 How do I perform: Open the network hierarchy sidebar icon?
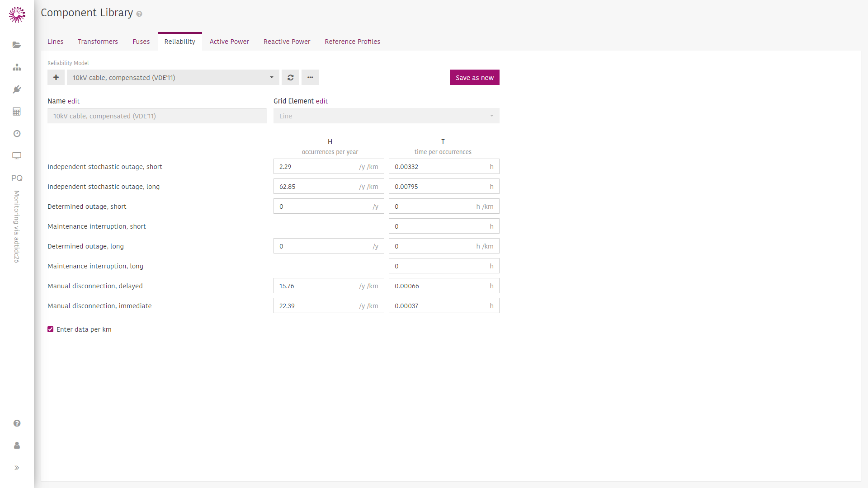click(17, 67)
